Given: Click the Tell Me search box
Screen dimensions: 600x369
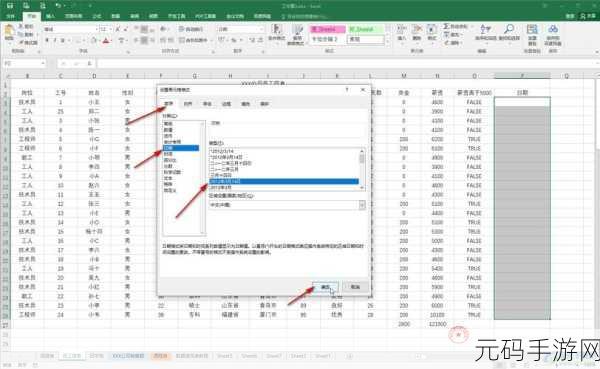Looking at the screenshot, I should coord(306,16).
